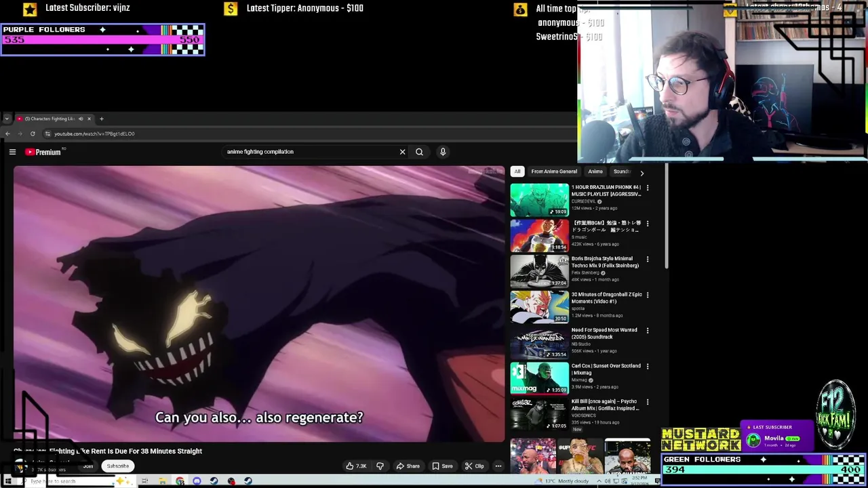Open Boris Brejcha Style Minimal Techno thumbnail
Viewport: 868px width, 488px height.
pos(540,271)
